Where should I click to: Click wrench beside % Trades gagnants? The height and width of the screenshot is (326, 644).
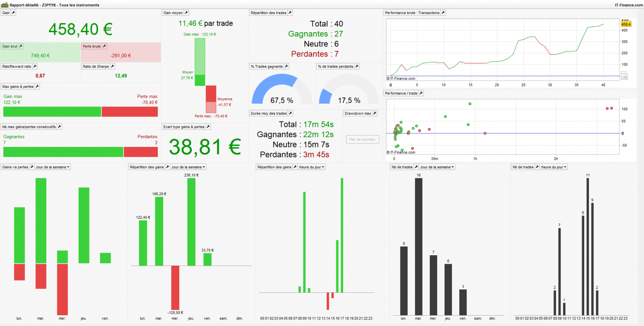[x=287, y=66]
